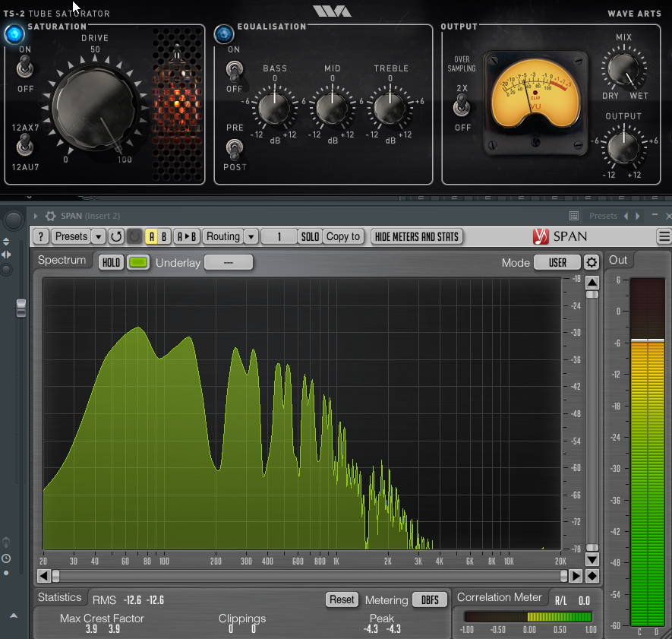Click Hide Meters and Stats button

[x=417, y=237]
